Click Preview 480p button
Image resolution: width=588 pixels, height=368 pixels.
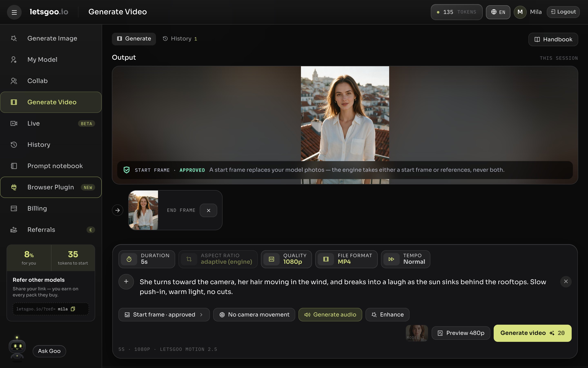461,333
